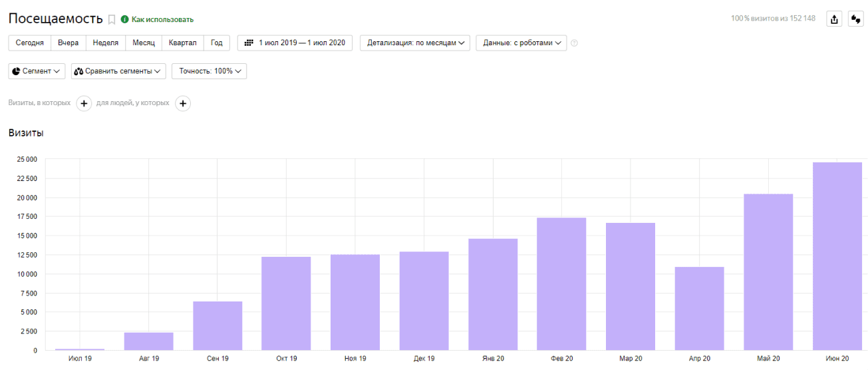
Task: Switch to the Месяц period
Action: pos(144,43)
